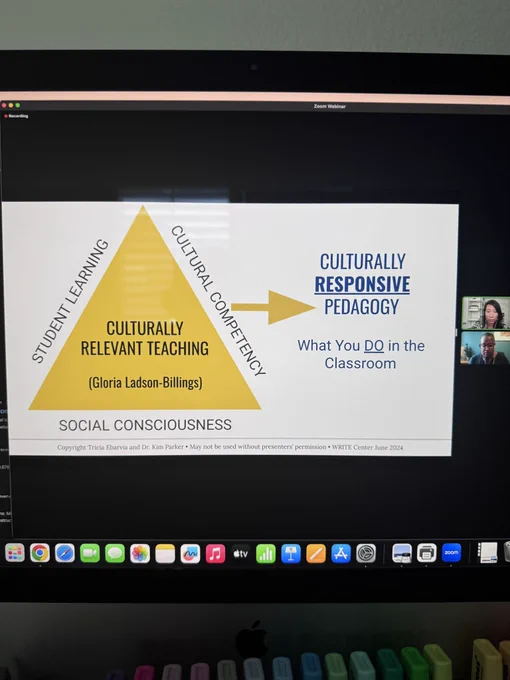This screenshot has height=680, width=510.
Task: Open Freeform from the Dock
Action: [x=190, y=553]
